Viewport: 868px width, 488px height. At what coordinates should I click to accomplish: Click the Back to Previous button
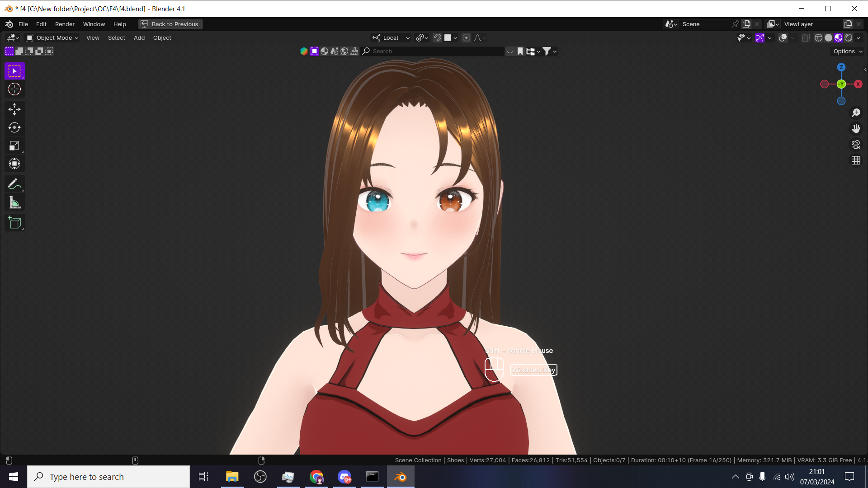pyautogui.click(x=170, y=24)
